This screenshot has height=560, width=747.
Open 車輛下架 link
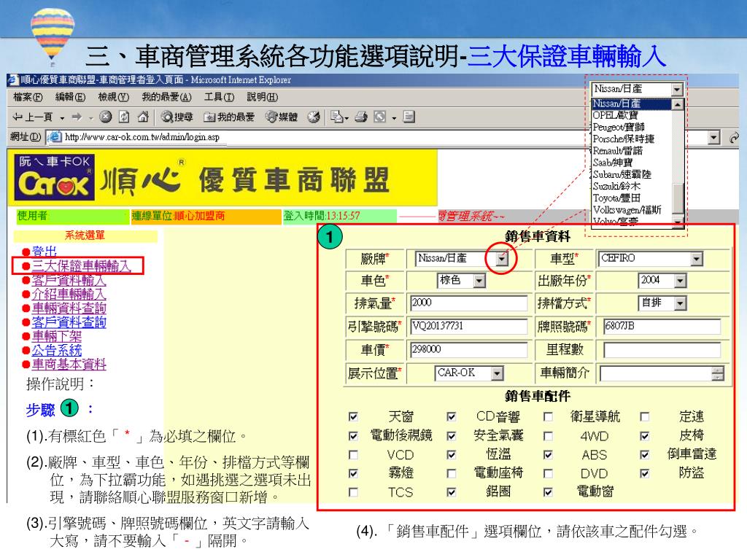[57, 336]
